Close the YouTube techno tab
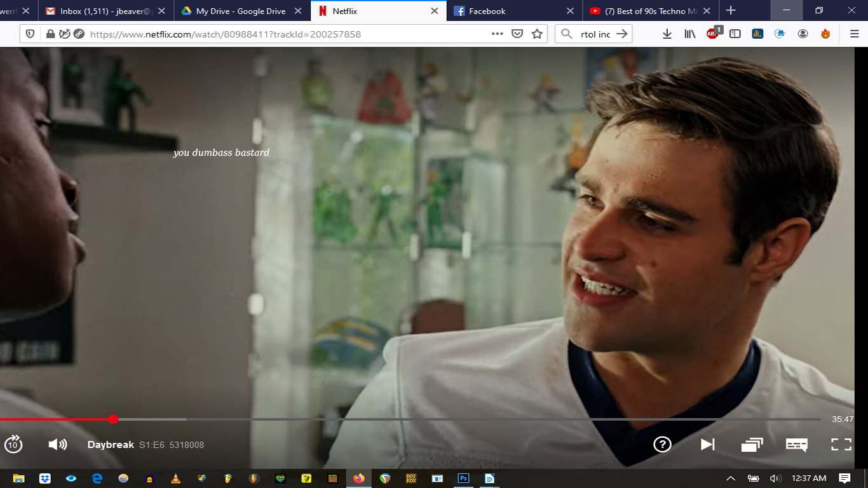Screen dimensions: 868x488 (707, 11)
